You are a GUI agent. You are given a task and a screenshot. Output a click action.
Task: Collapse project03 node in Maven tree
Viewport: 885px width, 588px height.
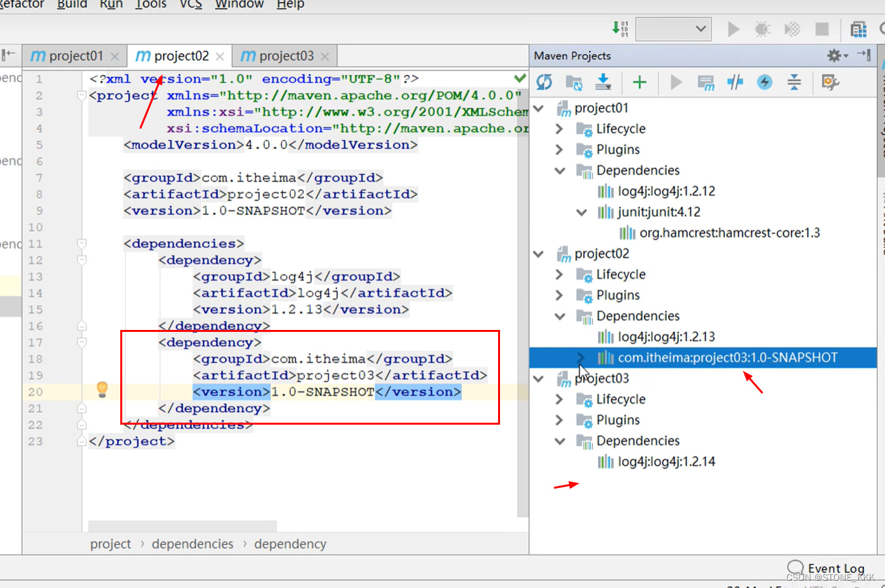pyautogui.click(x=539, y=379)
